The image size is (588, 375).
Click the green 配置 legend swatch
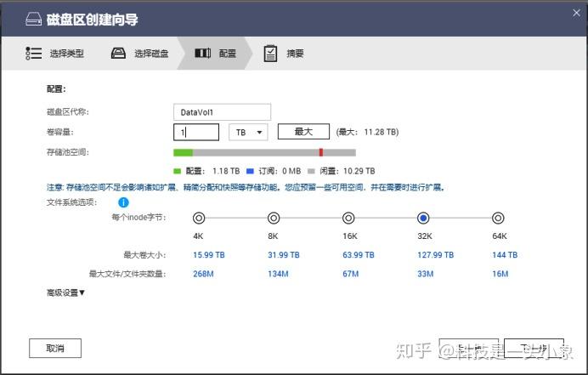(177, 171)
